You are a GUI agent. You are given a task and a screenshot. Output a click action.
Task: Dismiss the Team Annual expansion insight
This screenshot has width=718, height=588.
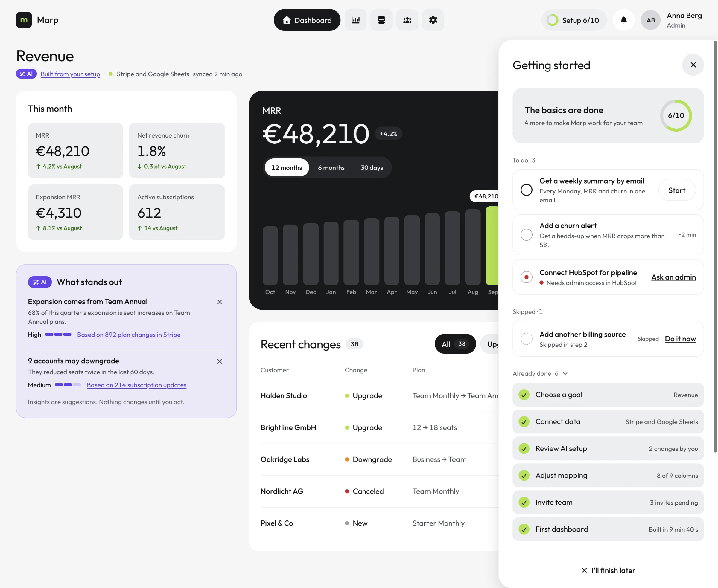(220, 302)
